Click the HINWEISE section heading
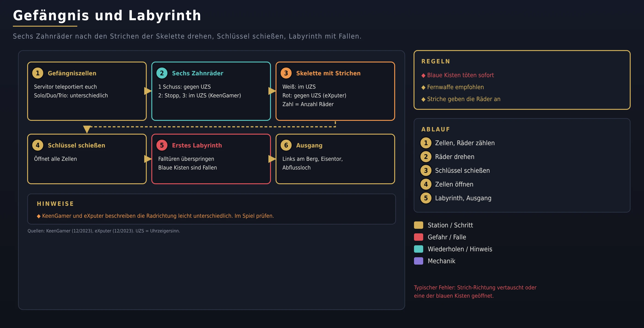644x328 pixels. [x=55, y=204]
